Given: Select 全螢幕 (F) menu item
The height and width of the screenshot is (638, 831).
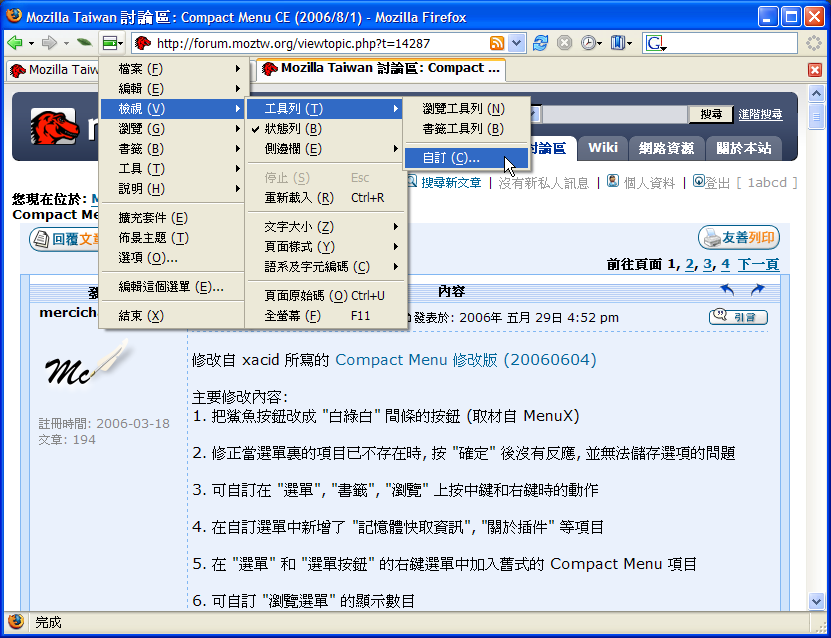Looking at the screenshot, I should 325,316.
